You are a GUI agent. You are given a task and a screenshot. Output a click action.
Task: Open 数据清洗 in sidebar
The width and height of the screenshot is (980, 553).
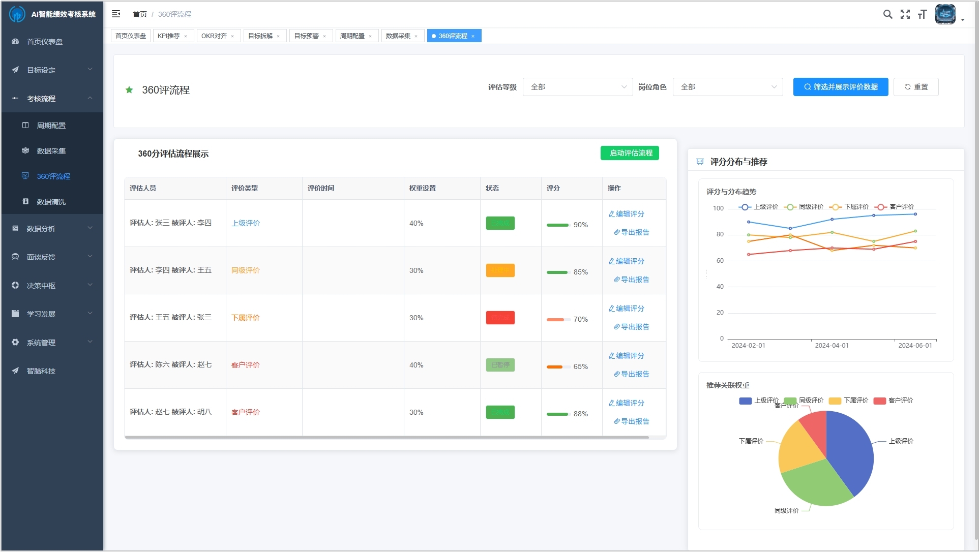51,202
